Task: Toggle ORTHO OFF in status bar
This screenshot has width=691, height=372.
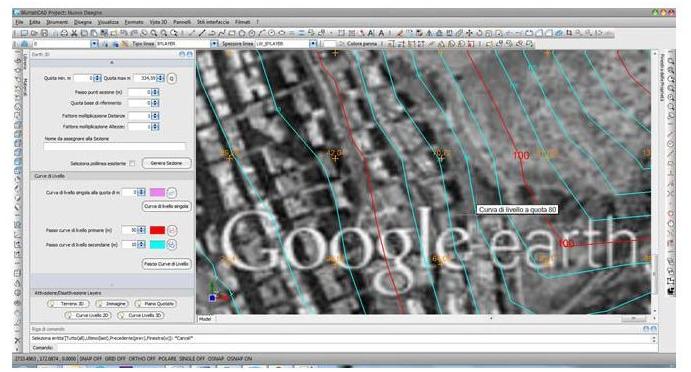Action: pos(142,359)
